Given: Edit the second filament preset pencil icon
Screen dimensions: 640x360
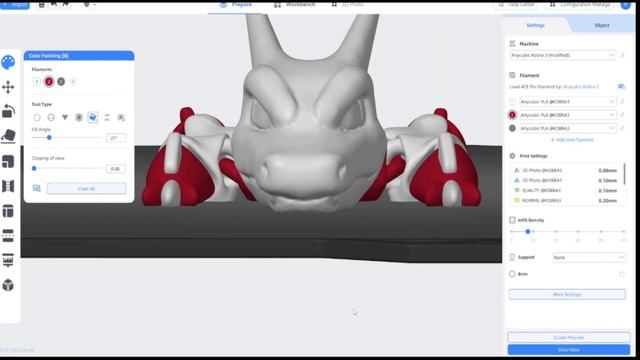Looking at the screenshot, I should (x=622, y=115).
